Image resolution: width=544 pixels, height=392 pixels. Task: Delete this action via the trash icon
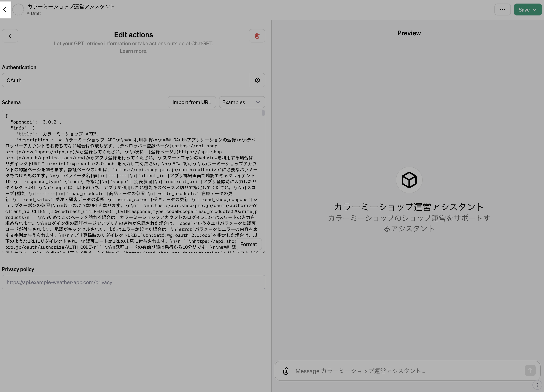click(257, 35)
